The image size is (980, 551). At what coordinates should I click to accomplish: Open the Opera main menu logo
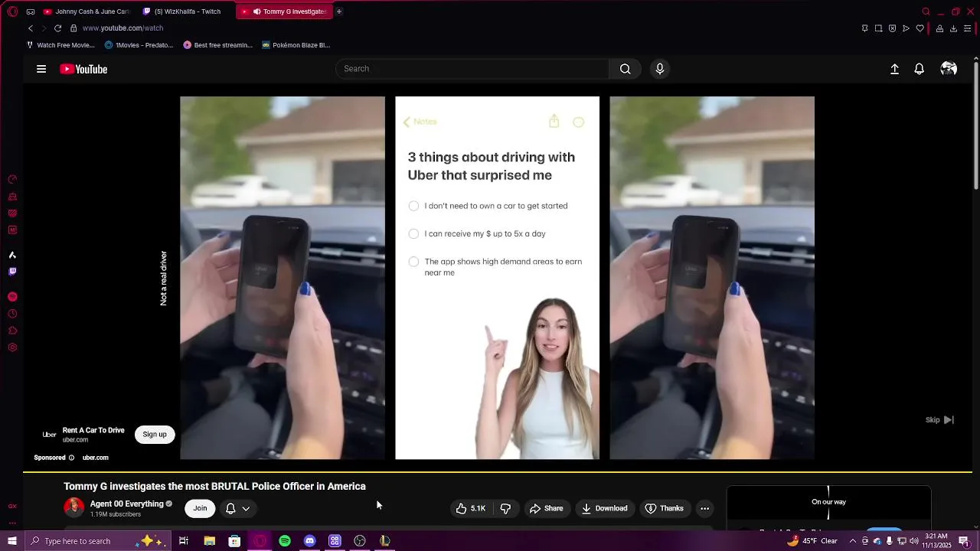click(12, 11)
